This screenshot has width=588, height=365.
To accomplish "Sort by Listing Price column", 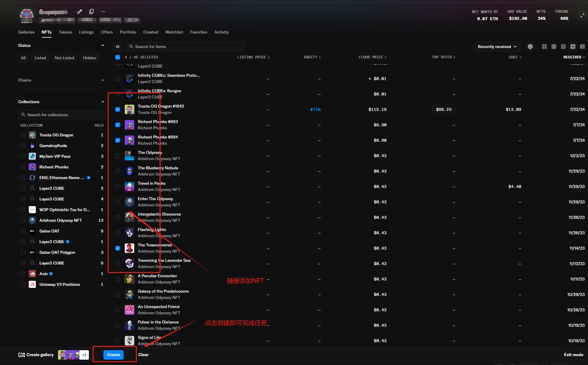I will point(253,57).
